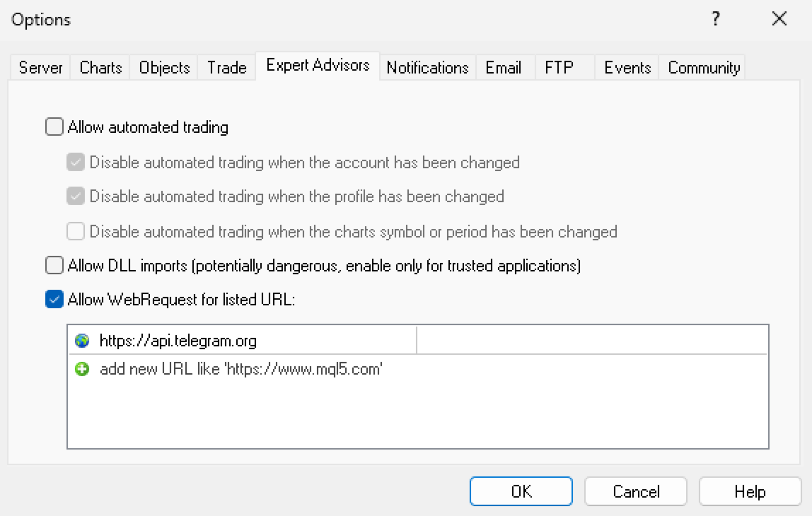The height and width of the screenshot is (516, 812).
Task: Select the https://api.telegram.org URL entry
Action: pyautogui.click(x=178, y=341)
